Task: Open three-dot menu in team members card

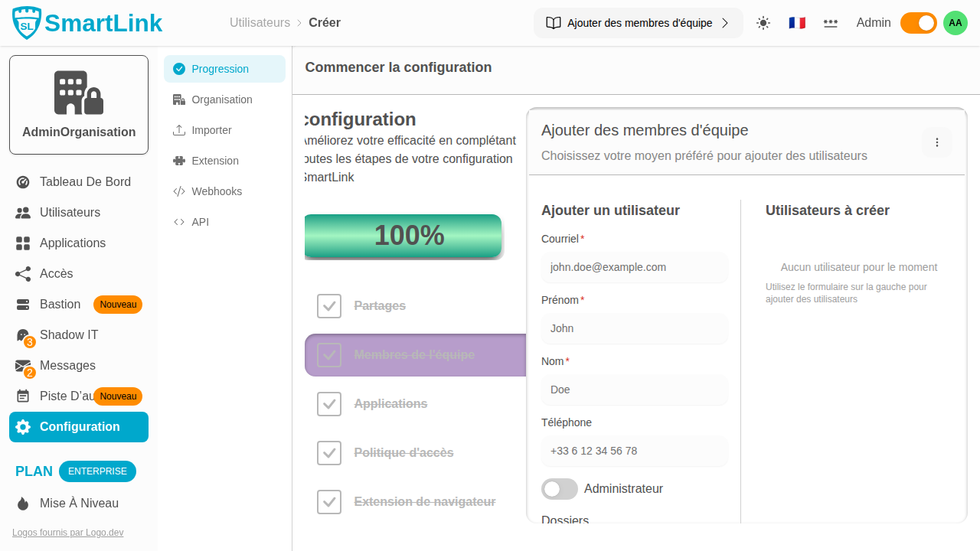Action: (937, 142)
